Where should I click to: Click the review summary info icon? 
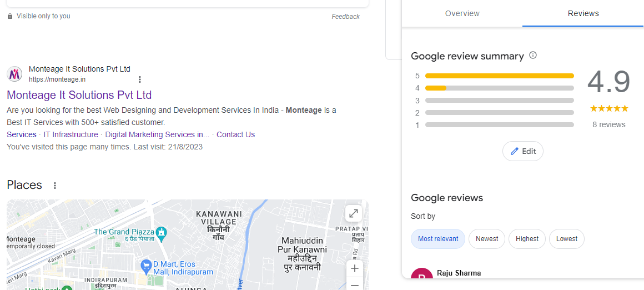coord(533,55)
